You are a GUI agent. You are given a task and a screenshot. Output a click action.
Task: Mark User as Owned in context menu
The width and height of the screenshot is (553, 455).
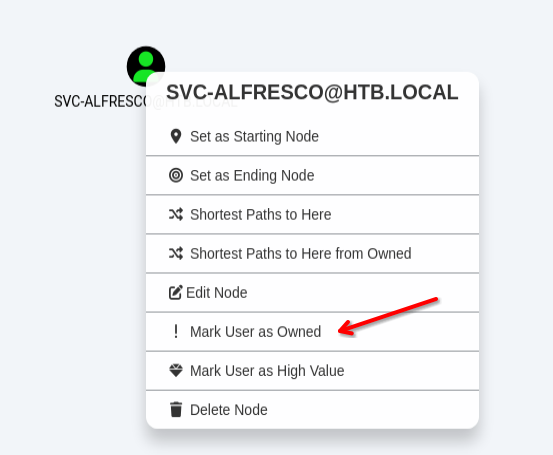(312, 332)
